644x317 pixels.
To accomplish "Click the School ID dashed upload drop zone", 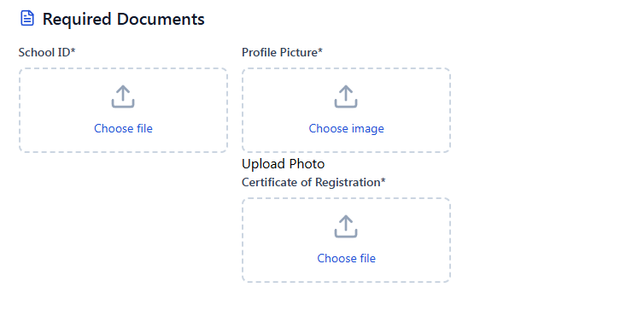I will tap(123, 110).
